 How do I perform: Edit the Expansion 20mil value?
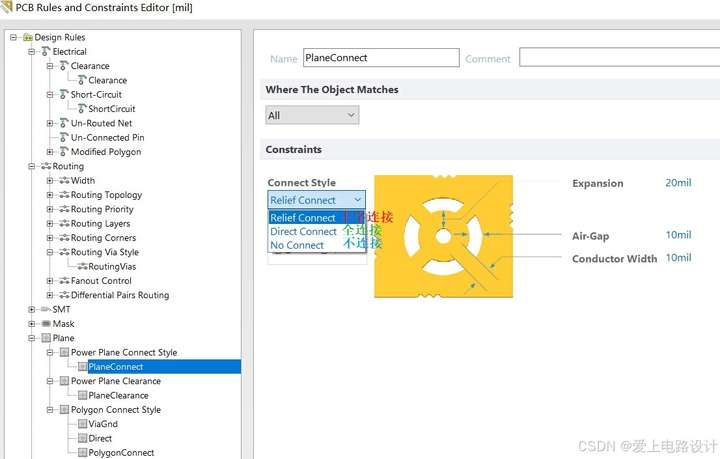[x=678, y=183]
